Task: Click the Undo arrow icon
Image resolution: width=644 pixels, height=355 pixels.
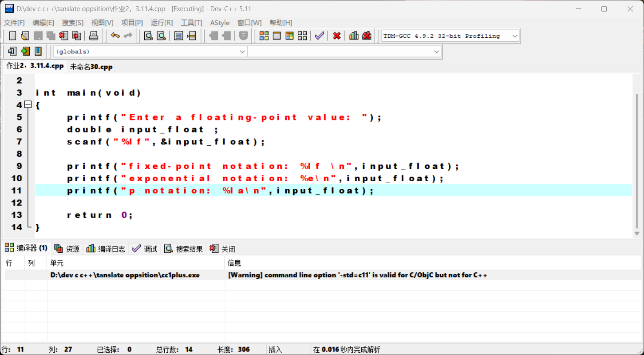Action: [115, 36]
